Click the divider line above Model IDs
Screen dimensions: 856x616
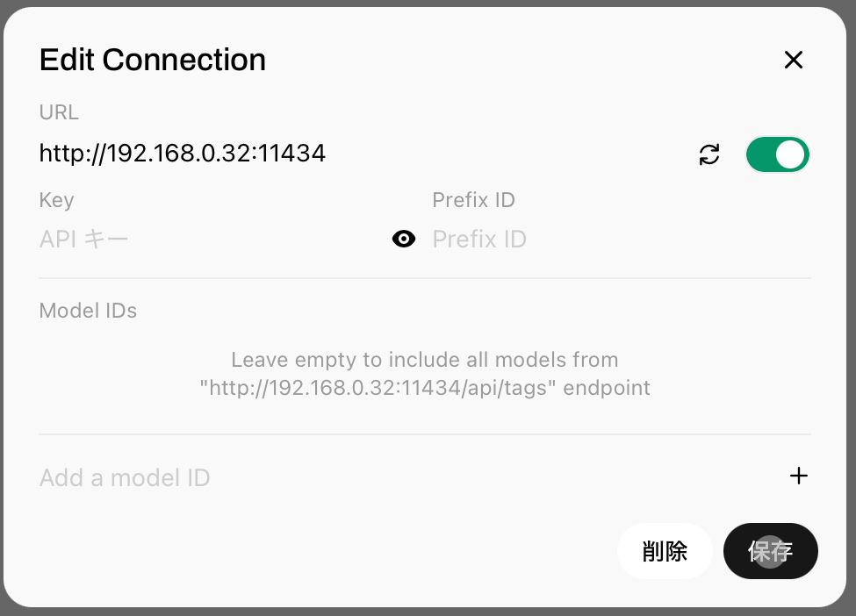425,278
